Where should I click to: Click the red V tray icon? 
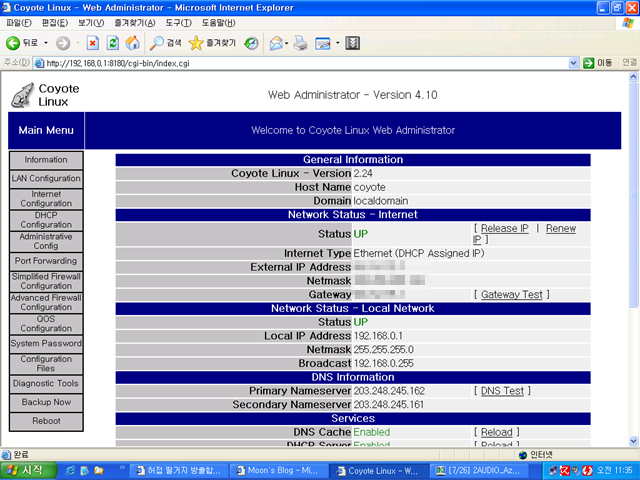(x=564, y=471)
